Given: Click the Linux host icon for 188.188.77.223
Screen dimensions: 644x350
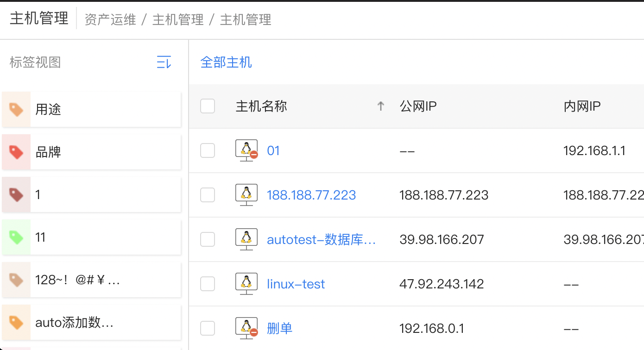Looking at the screenshot, I should (246, 195).
